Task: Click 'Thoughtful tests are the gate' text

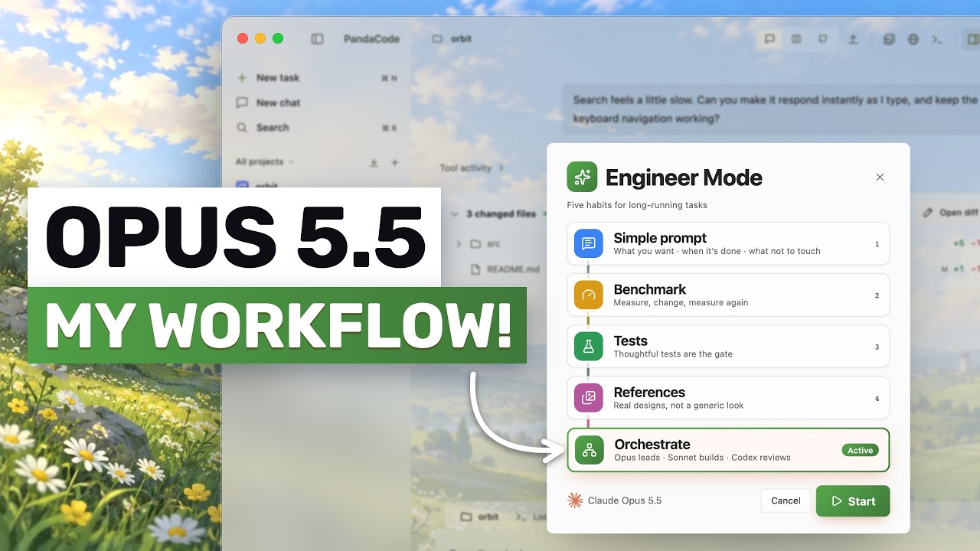Action: pos(673,354)
